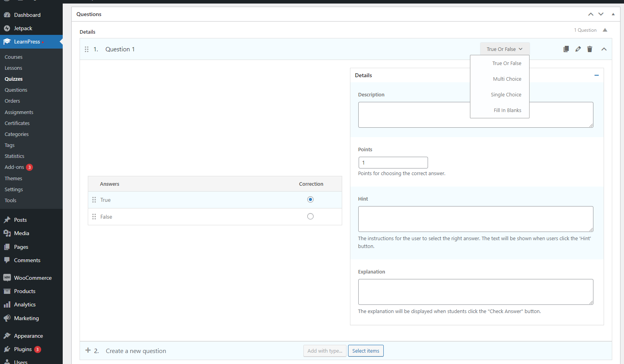This screenshot has width=624, height=364.
Task: Mark True as the correct answer
Action: (310, 199)
